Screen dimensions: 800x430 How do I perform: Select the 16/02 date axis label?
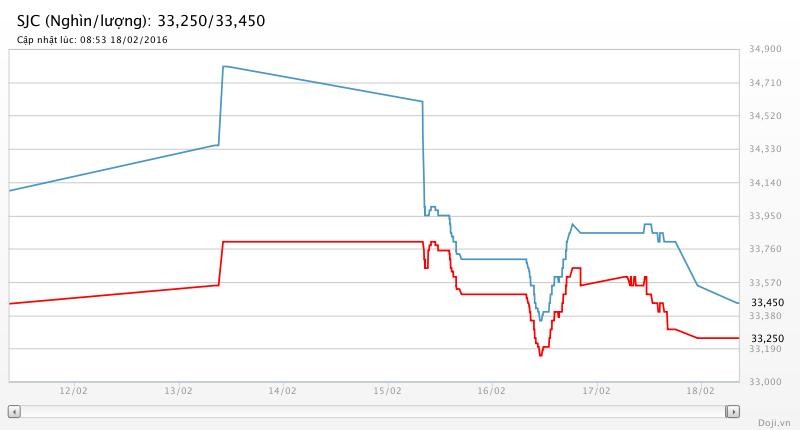pyautogui.click(x=491, y=391)
